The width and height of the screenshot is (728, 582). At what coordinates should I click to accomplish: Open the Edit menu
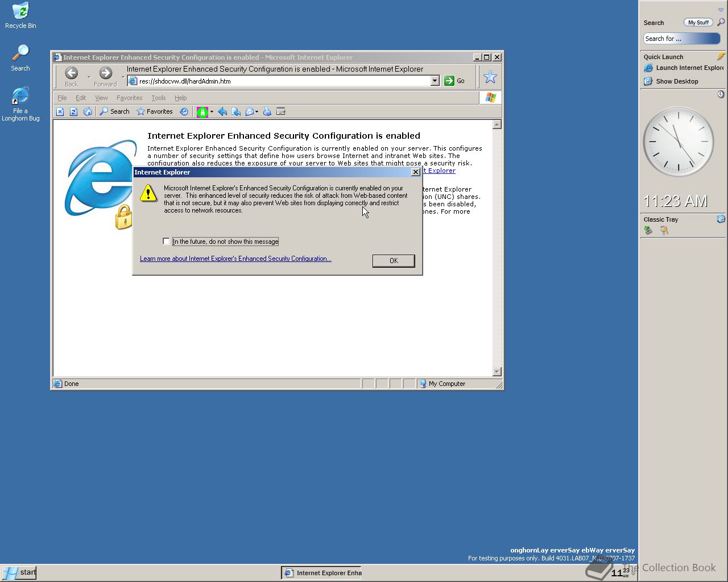pyautogui.click(x=81, y=98)
